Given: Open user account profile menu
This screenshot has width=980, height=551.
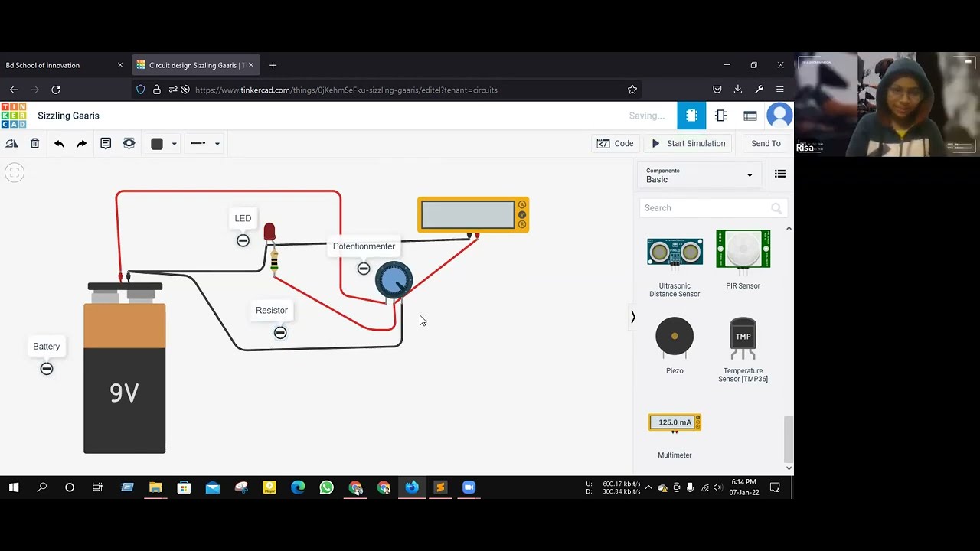Looking at the screenshot, I should 779,116.
